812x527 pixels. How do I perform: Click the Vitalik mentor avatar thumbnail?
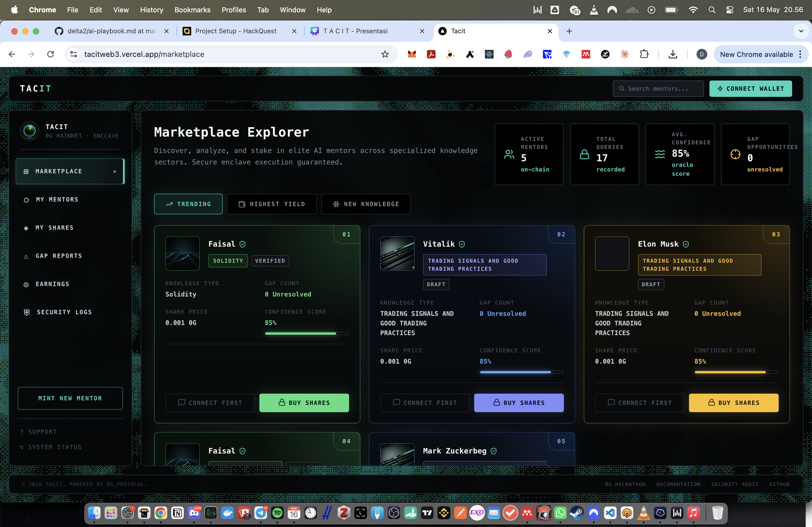point(397,254)
